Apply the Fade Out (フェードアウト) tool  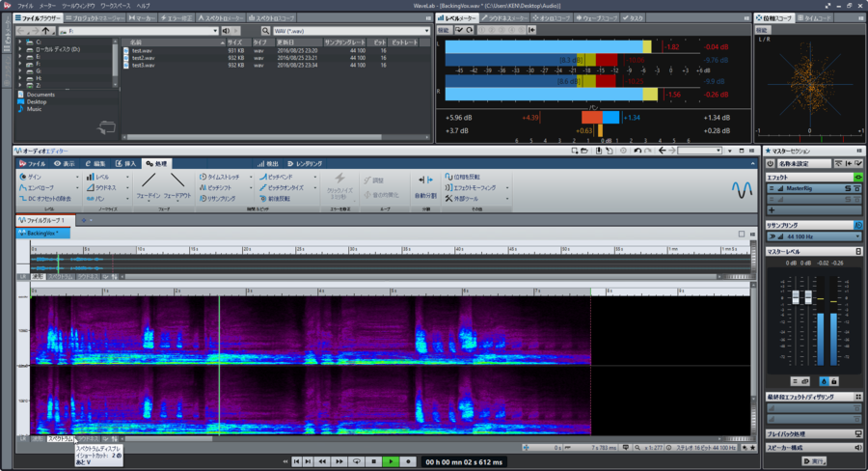(177, 186)
